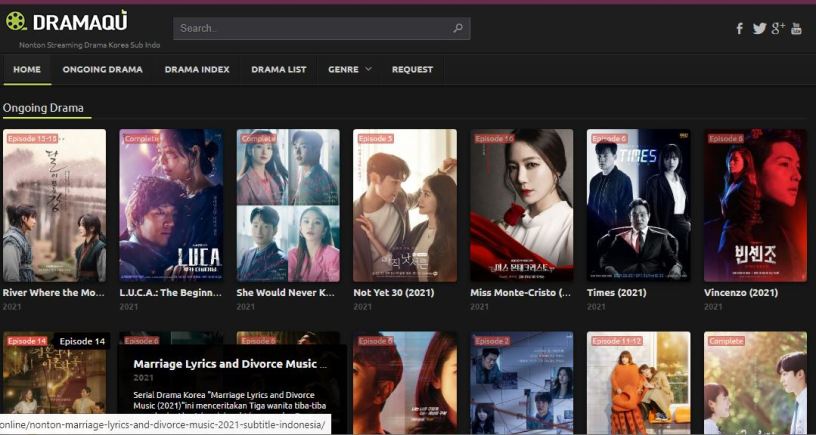Open the Times (2021) poster
This screenshot has width=816, height=435.
click(639, 205)
